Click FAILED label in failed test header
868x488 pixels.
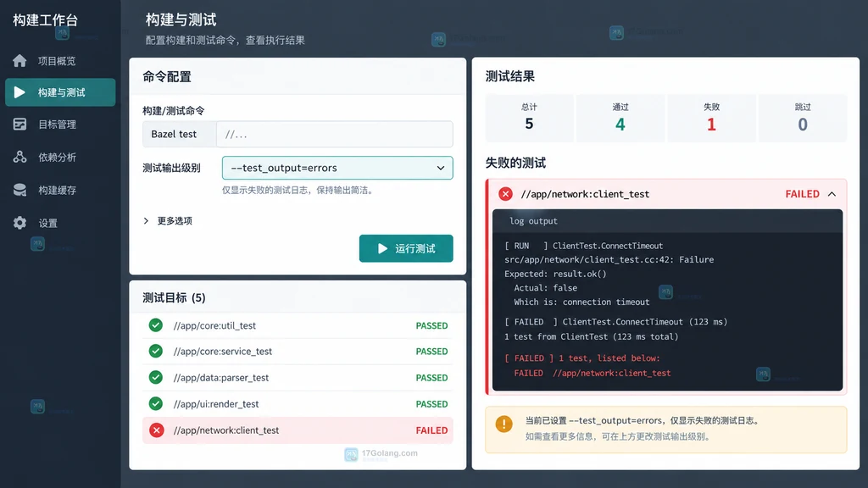(x=802, y=194)
